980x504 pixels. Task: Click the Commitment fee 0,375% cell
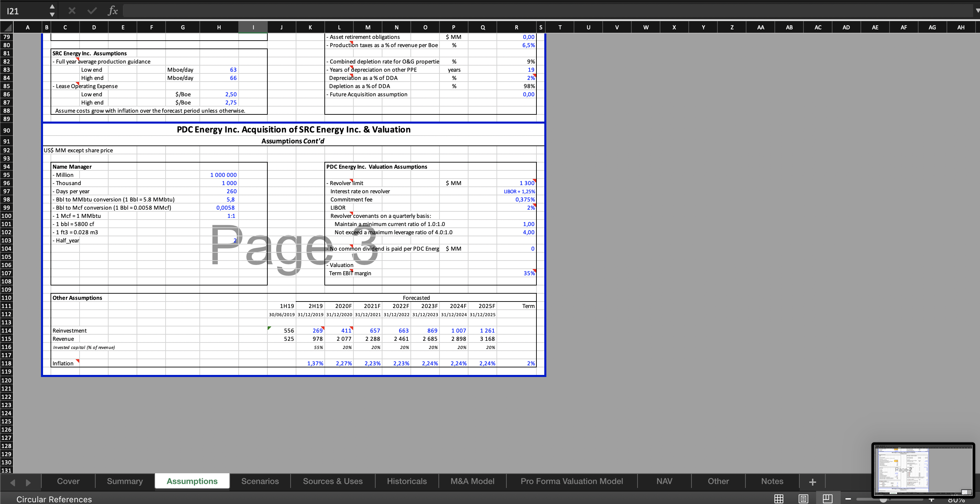[x=517, y=199]
